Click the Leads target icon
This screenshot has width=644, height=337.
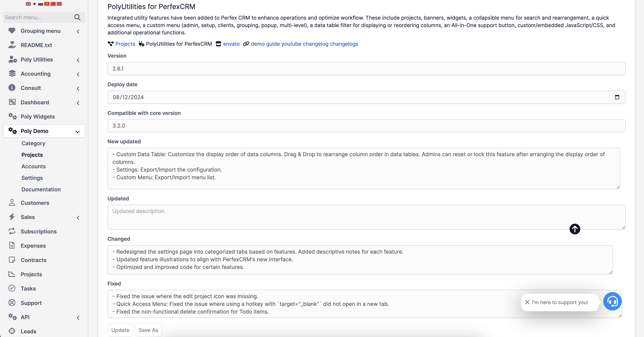point(12,331)
